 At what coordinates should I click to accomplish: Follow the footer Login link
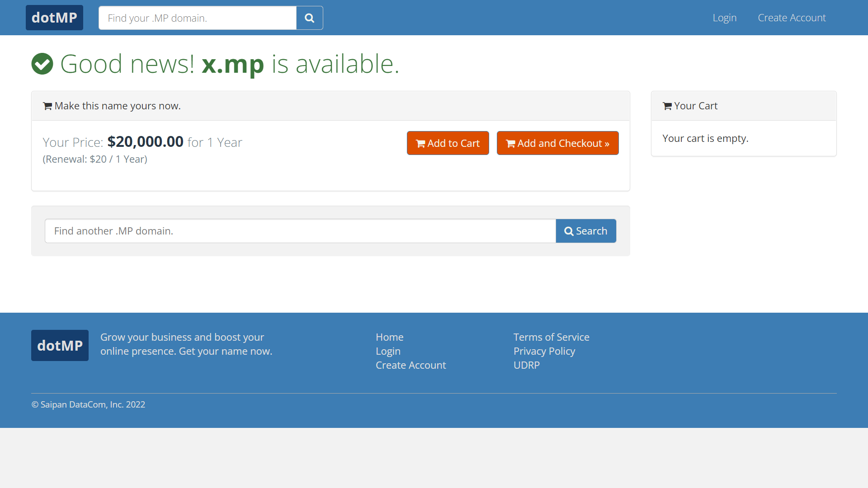388,351
